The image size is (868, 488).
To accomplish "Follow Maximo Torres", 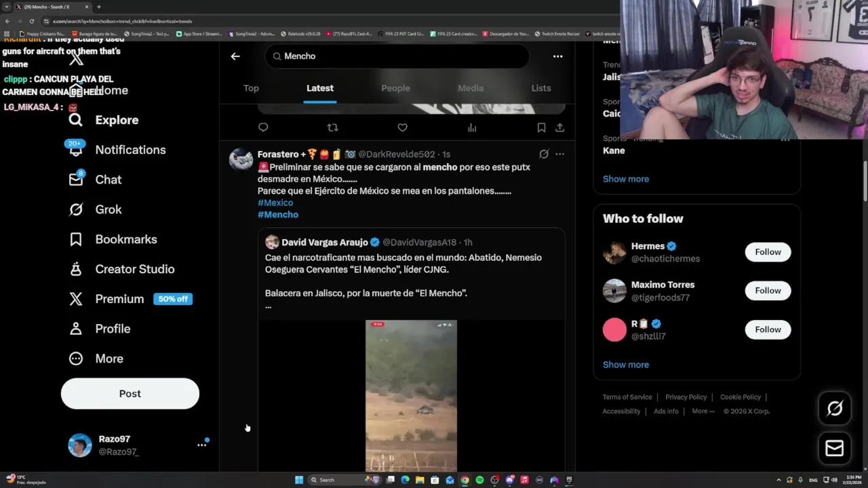I will [768, 291].
